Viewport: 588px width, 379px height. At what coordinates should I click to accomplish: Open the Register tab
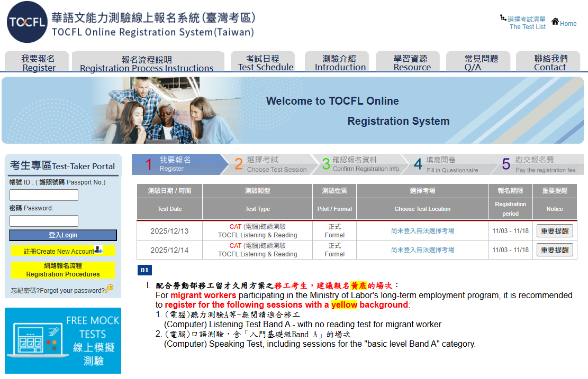click(38, 63)
